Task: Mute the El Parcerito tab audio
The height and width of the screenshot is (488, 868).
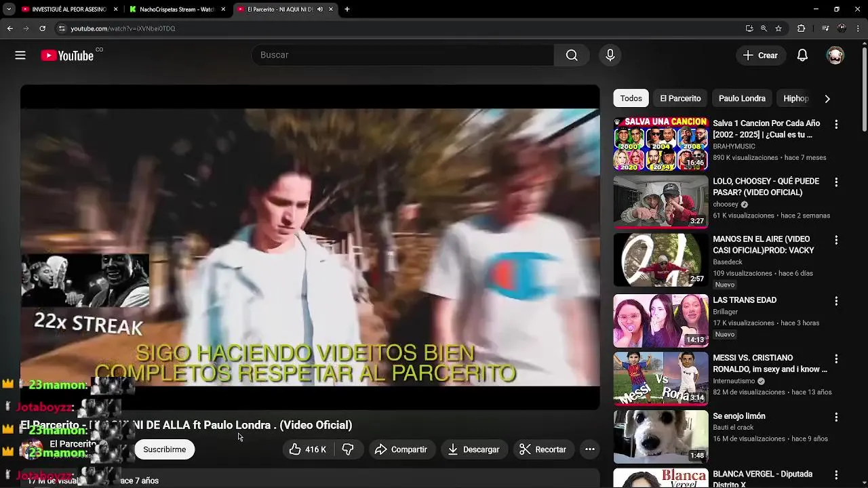Action: point(320,9)
